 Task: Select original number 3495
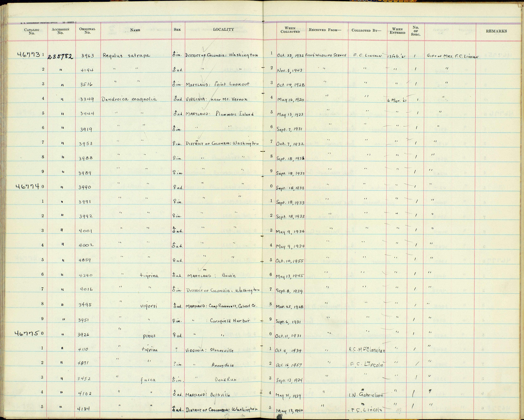point(85,305)
